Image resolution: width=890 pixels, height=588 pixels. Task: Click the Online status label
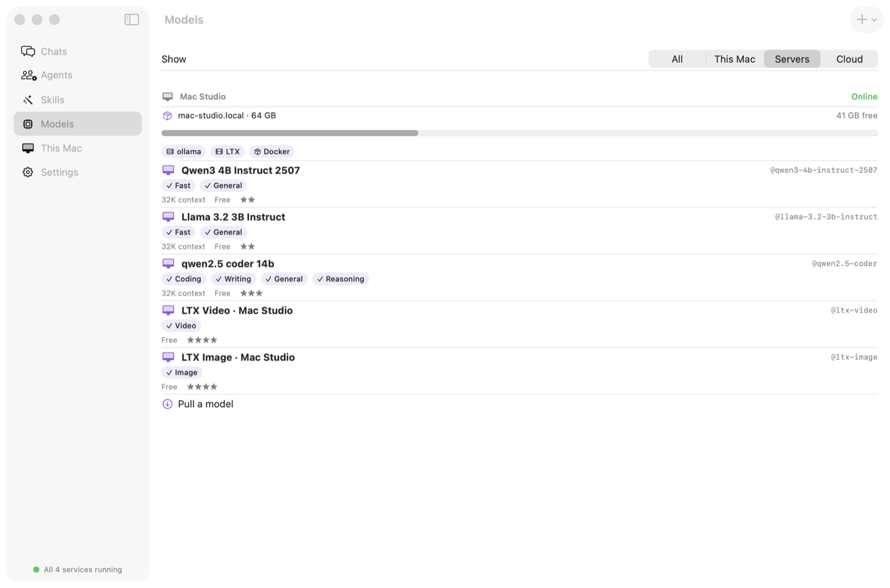[x=864, y=97]
